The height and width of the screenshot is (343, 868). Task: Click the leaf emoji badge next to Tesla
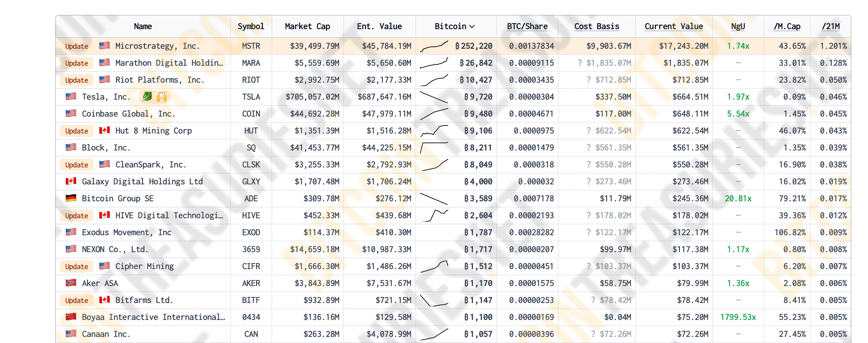(147, 97)
